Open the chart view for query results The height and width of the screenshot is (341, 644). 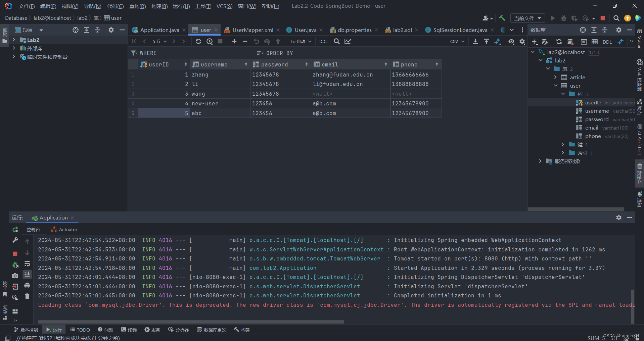point(348,41)
